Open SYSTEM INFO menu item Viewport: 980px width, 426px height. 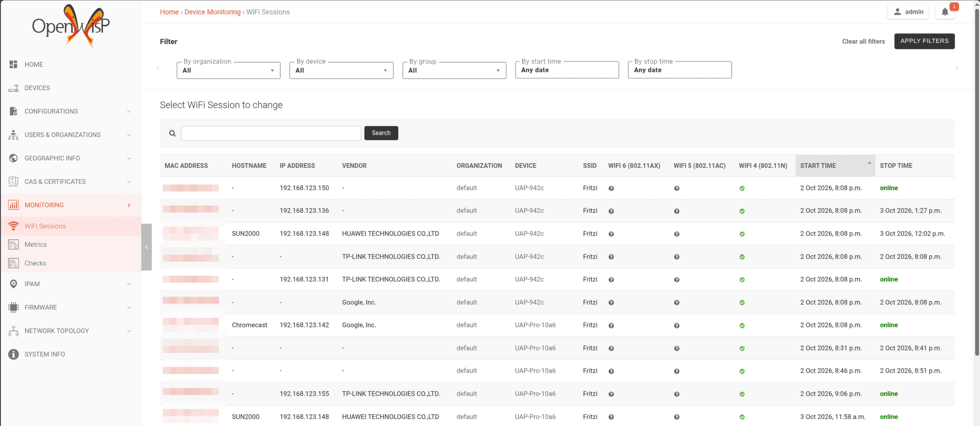coord(71,354)
